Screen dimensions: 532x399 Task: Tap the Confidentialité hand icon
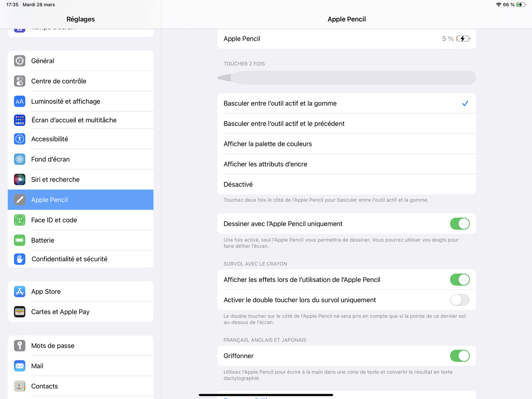click(x=20, y=259)
